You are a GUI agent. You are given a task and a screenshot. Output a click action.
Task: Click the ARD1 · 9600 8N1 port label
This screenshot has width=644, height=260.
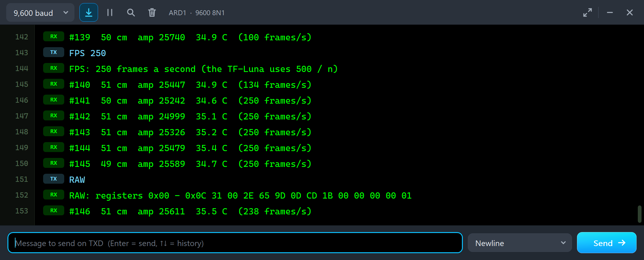coord(197,13)
